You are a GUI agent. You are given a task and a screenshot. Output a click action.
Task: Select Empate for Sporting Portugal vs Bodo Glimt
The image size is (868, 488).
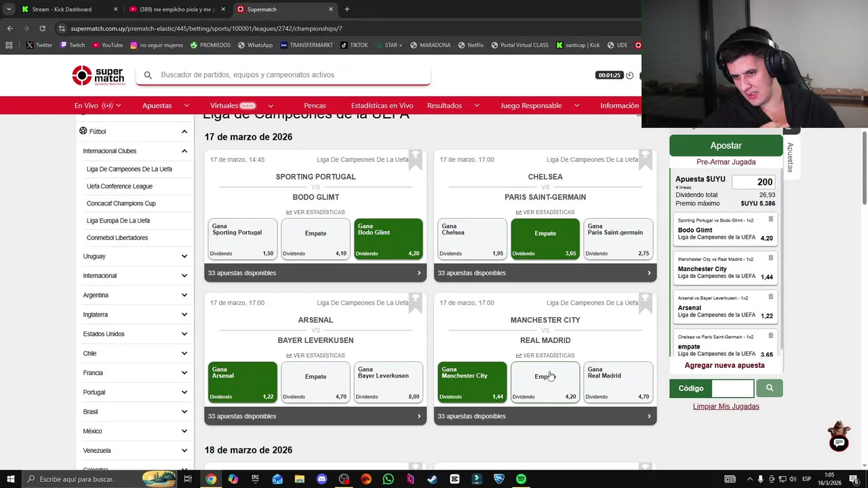pos(315,239)
